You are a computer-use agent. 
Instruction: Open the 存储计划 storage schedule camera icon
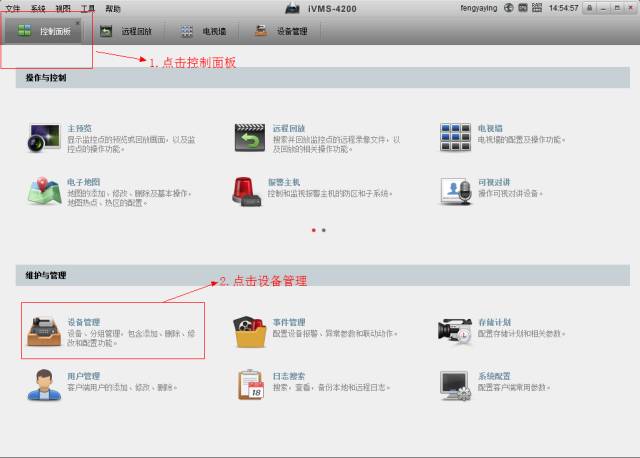(x=456, y=333)
